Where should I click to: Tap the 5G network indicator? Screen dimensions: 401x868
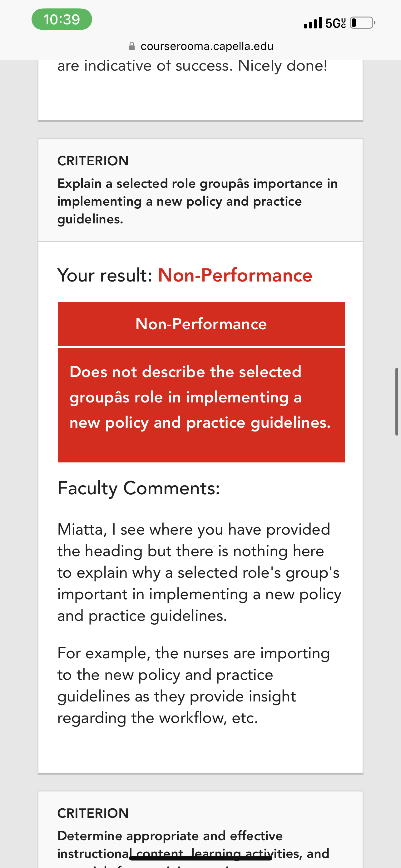click(x=335, y=23)
